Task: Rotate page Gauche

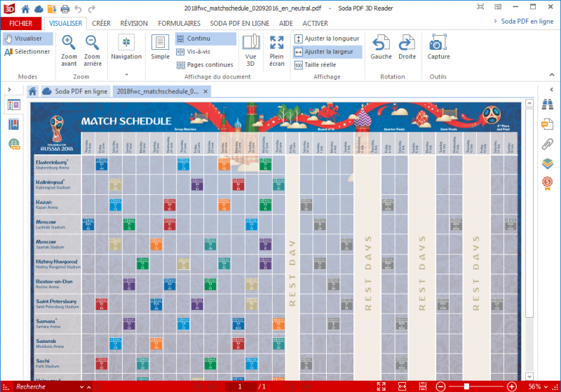Action: tap(381, 47)
